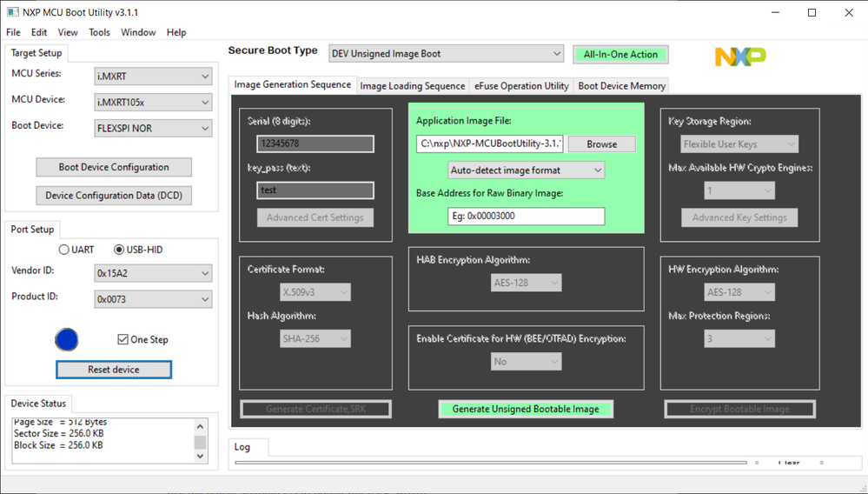Open the Key Storage Region dropdown

pyautogui.click(x=739, y=144)
